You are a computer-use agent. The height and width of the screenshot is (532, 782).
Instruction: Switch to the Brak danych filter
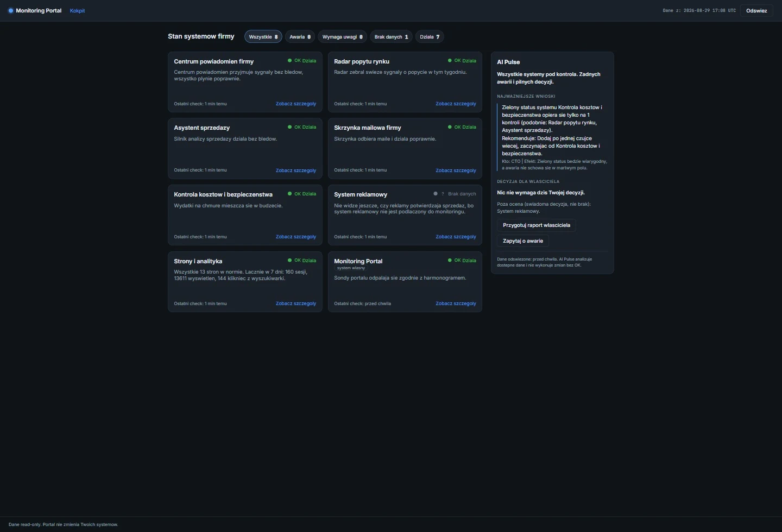391,37
